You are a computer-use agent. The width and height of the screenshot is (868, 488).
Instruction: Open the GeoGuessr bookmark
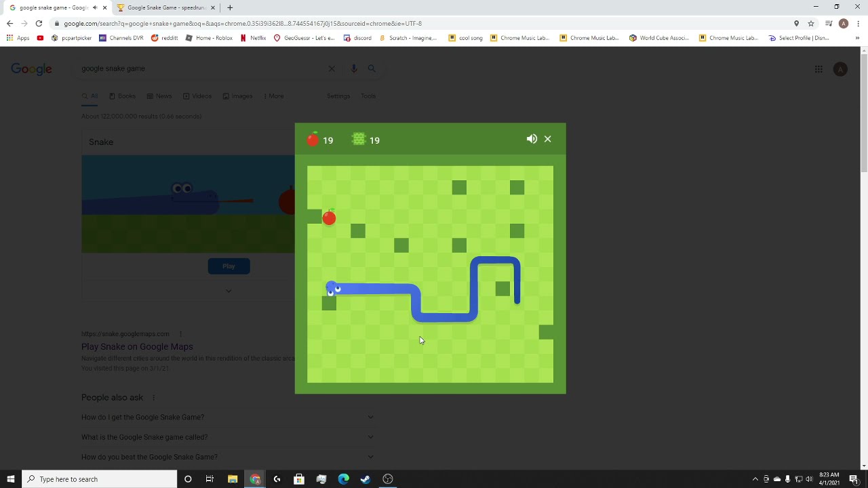click(304, 38)
